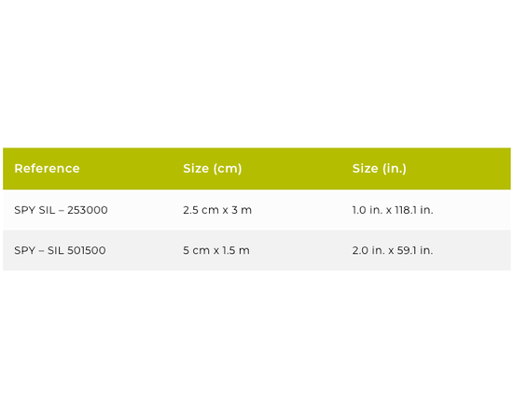The width and height of the screenshot is (513, 420).
Task: Click the digits 501500 in the second row
Action: click(87, 250)
